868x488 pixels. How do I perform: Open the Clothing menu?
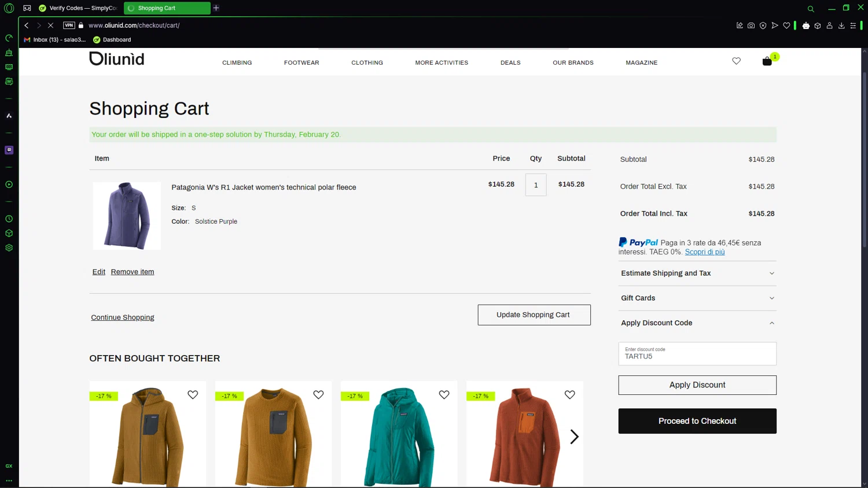coord(367,62)
